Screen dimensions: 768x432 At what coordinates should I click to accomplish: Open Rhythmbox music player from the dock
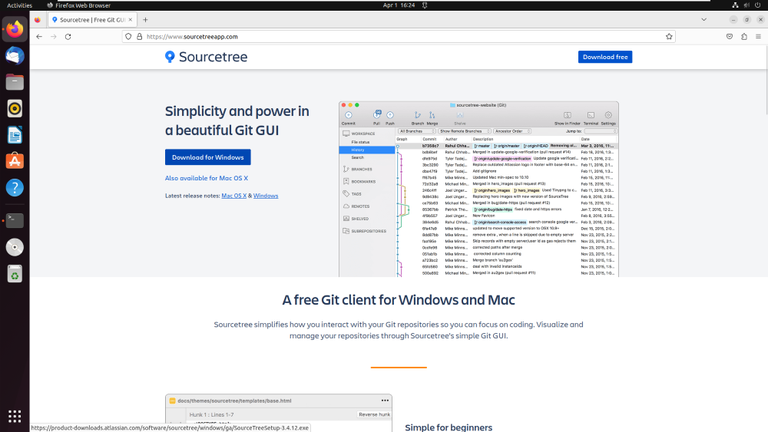tap(15, 109)
